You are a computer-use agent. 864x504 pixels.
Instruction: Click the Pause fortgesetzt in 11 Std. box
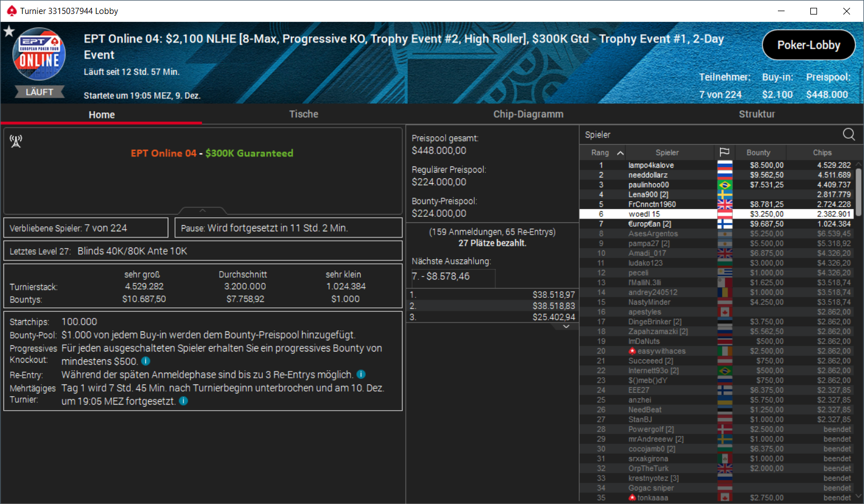[289, 228]
